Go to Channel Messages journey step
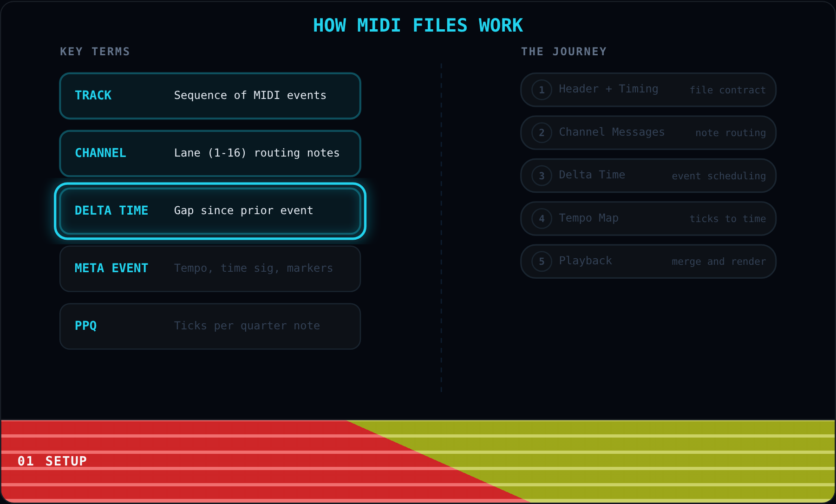Viewport: 836px width, 504px height. pos(648,133)
